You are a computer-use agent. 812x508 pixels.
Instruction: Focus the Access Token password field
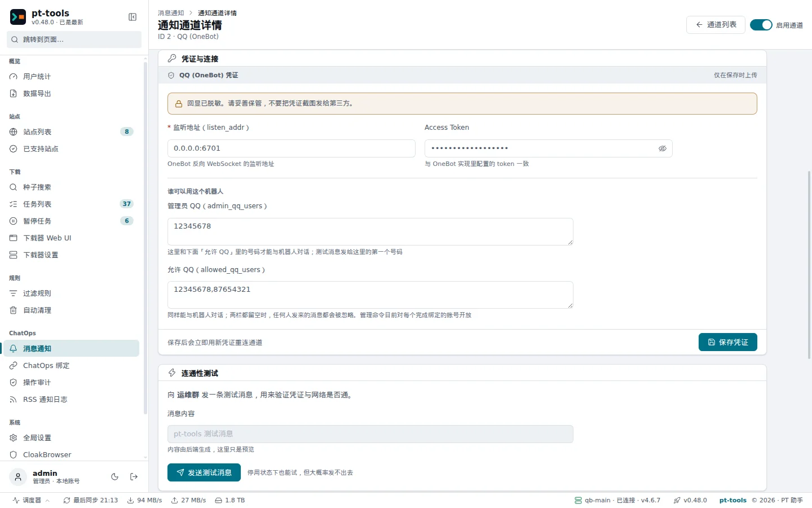click(549, 148)
